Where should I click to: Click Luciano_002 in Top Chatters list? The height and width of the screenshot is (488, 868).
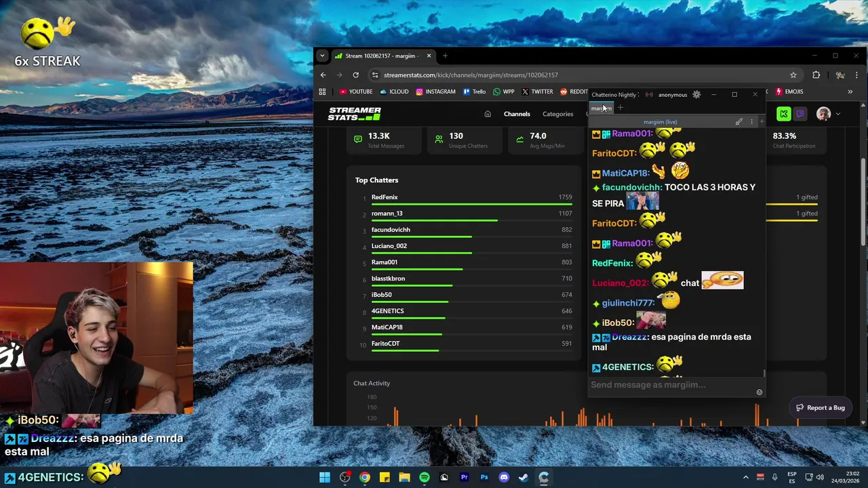(x=389, y=246)
